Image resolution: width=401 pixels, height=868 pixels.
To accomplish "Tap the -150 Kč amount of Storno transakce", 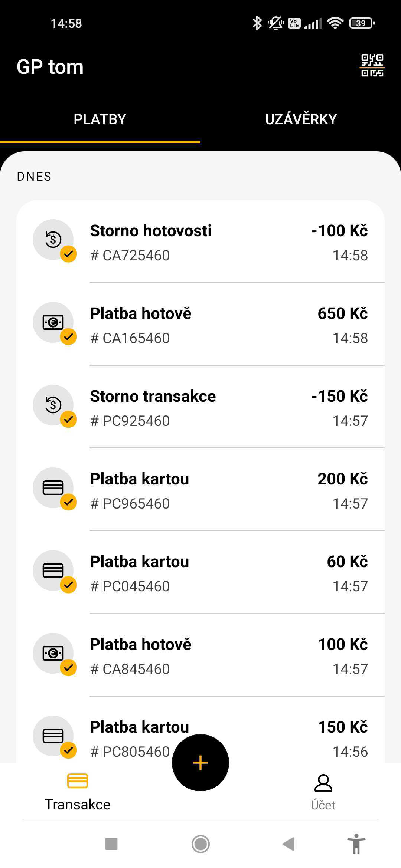I will pyautogui.click(x=339, y=396).
